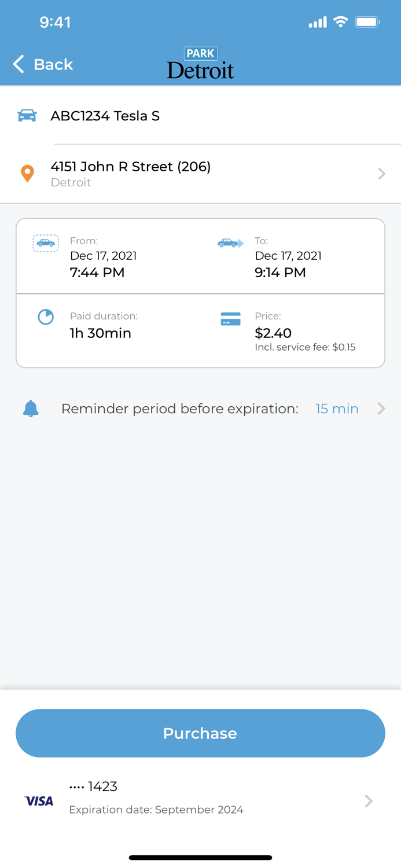Select the ABC1234 Tesla S vehicle row
Viewport: 401px width, 868px height.
pyautogui.click(x=200, y=116)
